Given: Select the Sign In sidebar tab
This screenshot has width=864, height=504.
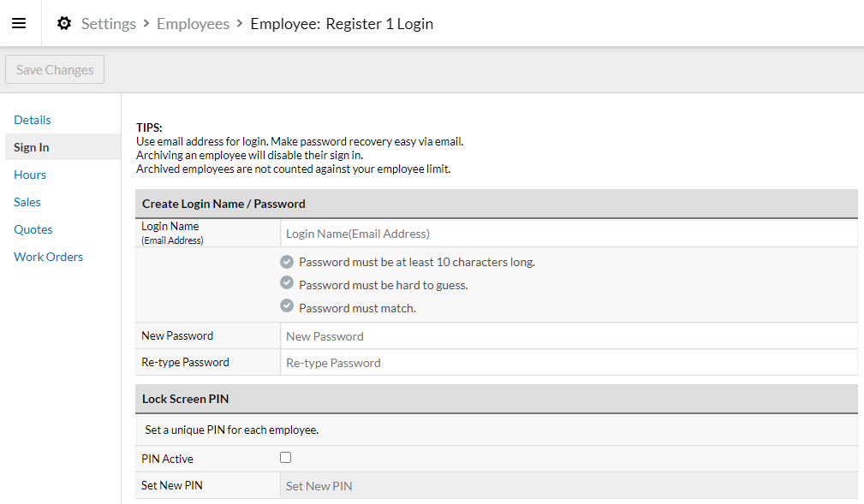Looking at the screenshot, I should pyautogui.click(x=32, y=147).
